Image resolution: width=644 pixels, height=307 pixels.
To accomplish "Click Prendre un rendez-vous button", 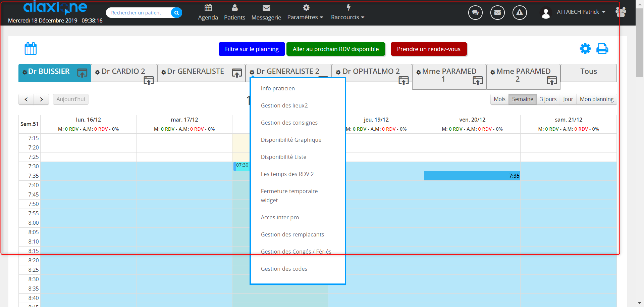I will coord(428,49).
